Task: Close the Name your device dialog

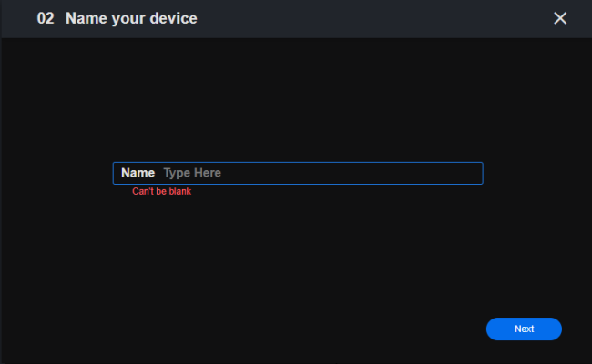Action: tap(560, 18)
